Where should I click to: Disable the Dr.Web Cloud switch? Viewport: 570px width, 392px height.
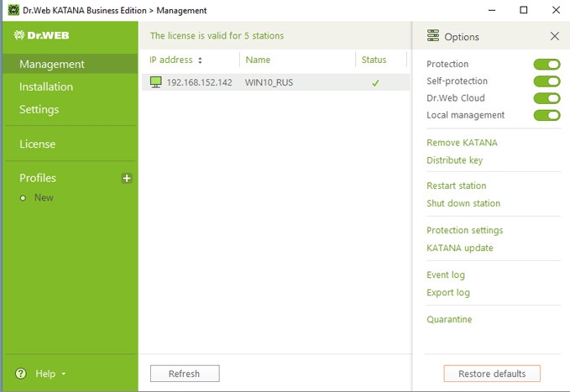tap(546, 98)
